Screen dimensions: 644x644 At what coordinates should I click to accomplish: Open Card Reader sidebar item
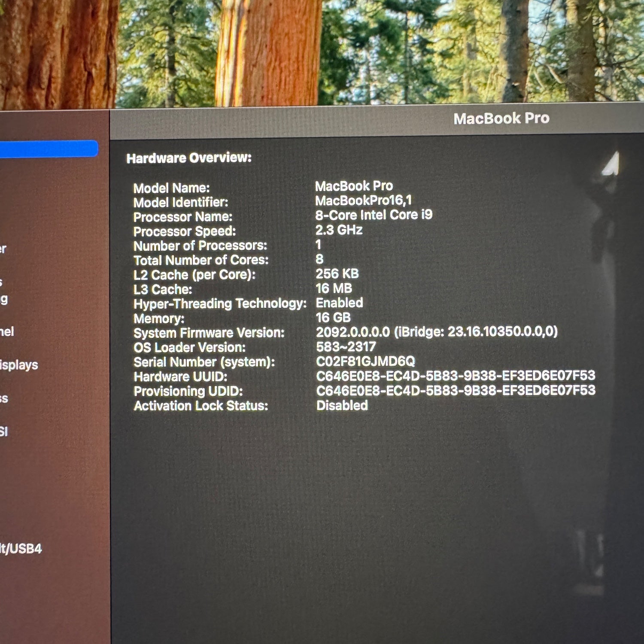coord(3,249)
